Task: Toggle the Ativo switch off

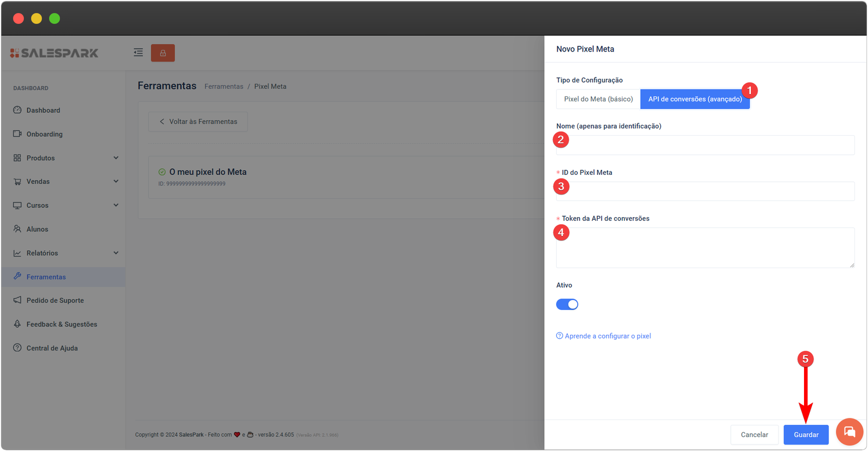Action: [567, 304]
